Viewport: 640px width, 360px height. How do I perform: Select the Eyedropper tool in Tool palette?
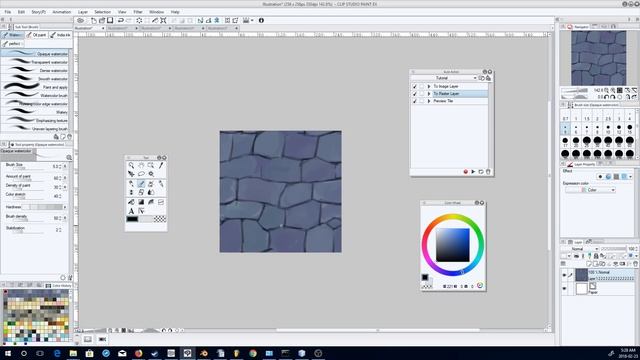(161, 165)
